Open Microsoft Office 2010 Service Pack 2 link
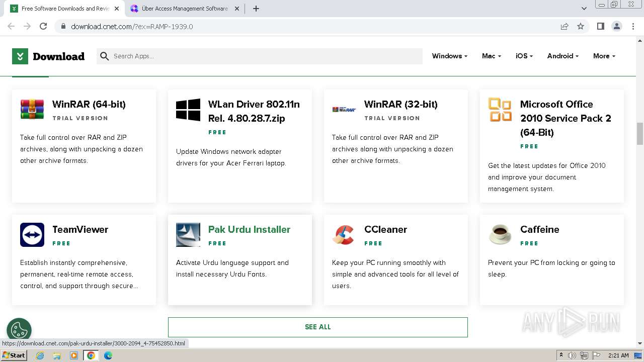644x362 pixels. coord(566,118)
